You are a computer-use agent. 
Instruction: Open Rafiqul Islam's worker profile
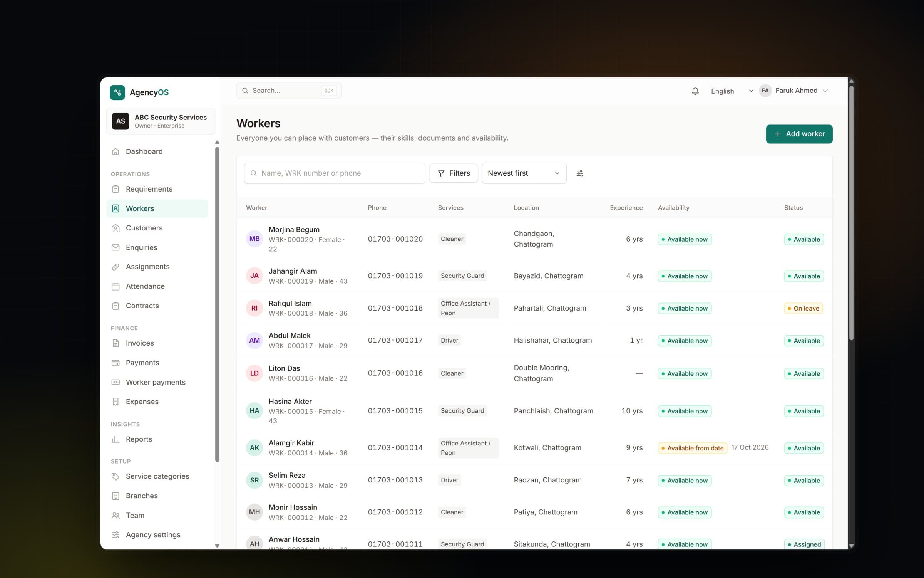[290, 304]
